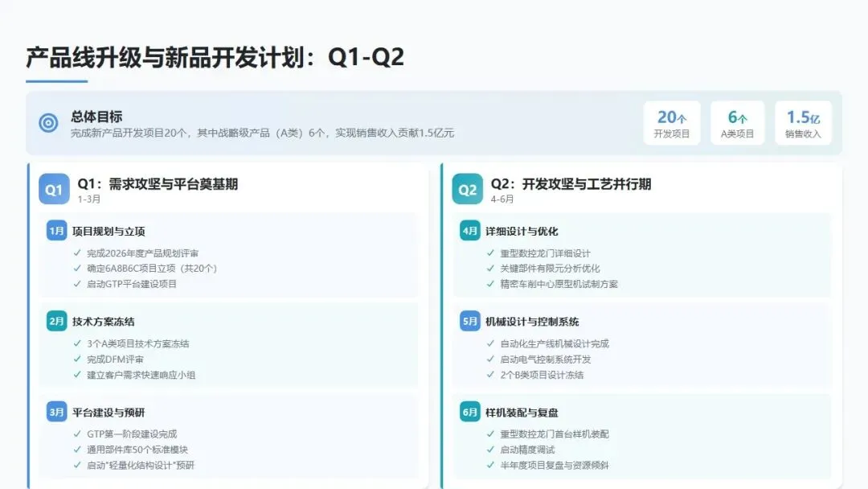Click the 机械设计与控制系统 section title
The image size is (868, 489).
pyautogui.click(x=532, y=322)
